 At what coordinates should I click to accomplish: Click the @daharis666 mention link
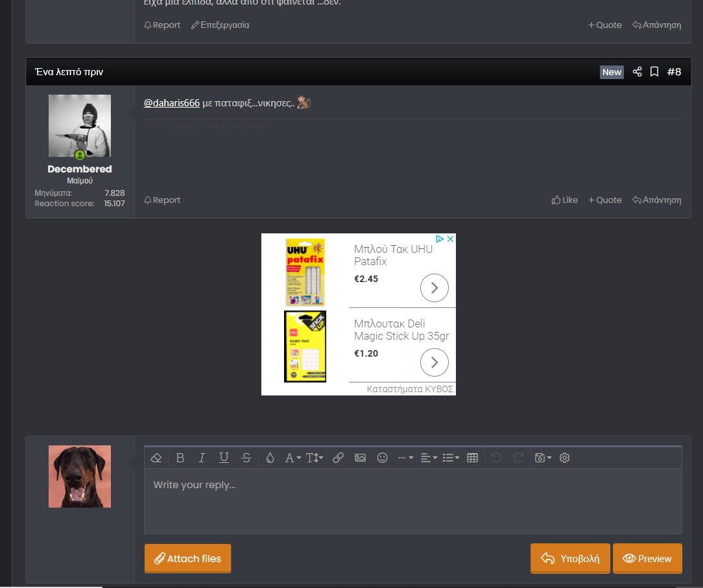(171, 103)
